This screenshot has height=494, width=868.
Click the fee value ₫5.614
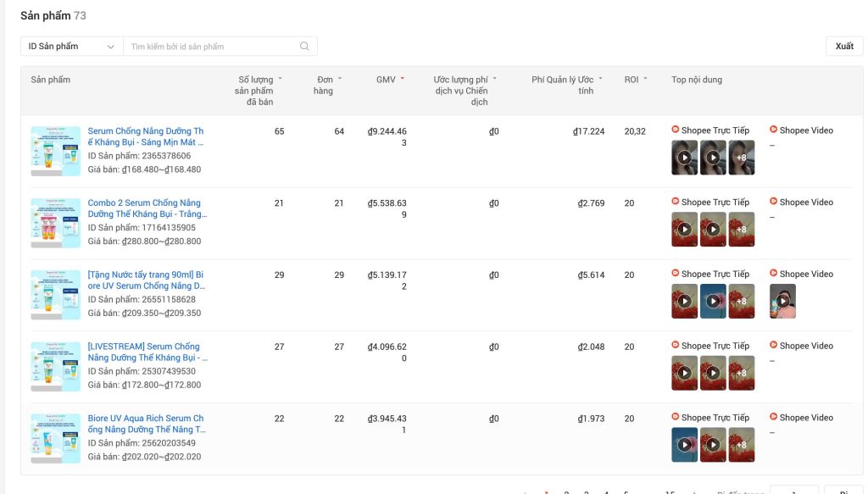click(x=591, y=275)
